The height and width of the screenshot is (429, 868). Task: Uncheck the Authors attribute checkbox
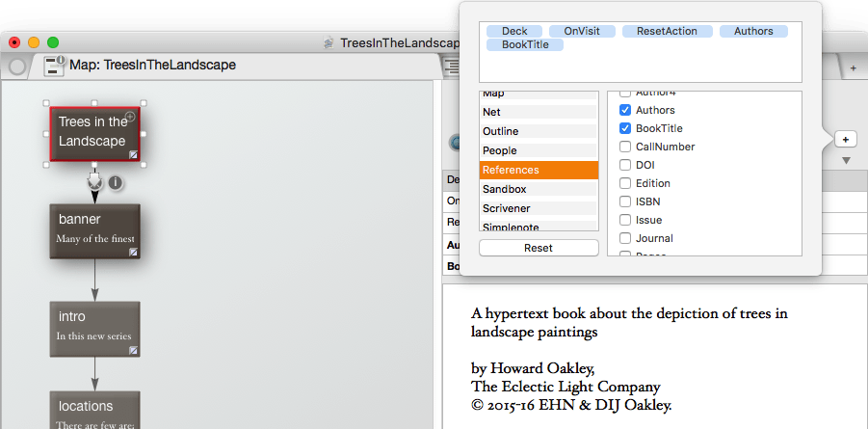tap(625, 111)
